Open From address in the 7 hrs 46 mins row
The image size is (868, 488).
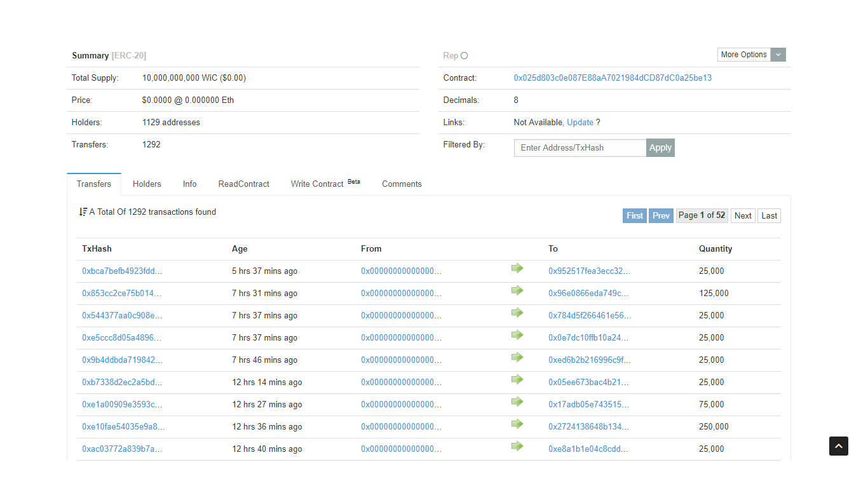(401, 360)
